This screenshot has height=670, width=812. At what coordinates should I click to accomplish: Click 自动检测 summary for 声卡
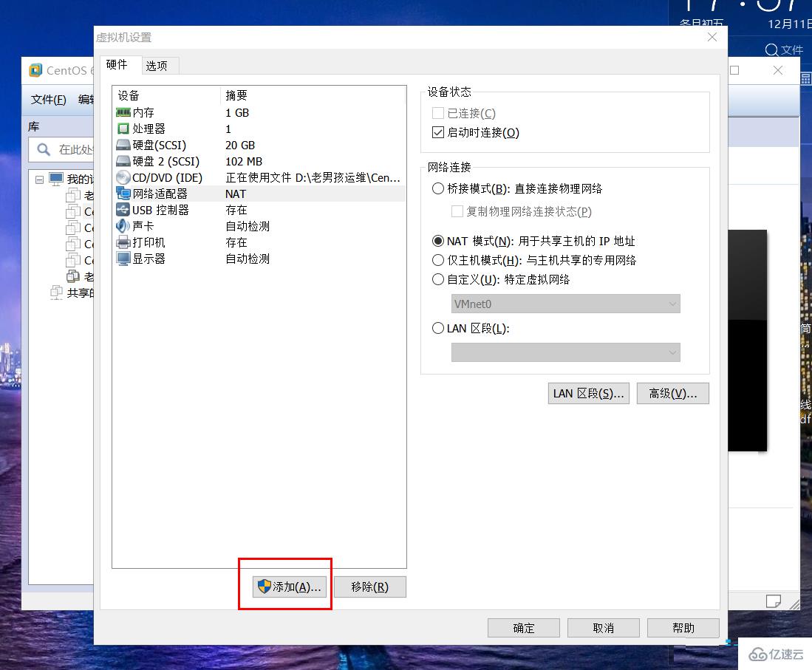click(x=248, y=226)
